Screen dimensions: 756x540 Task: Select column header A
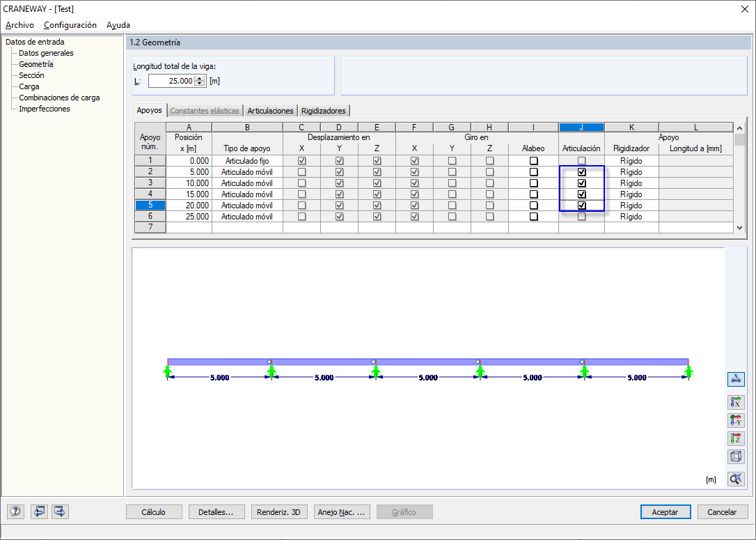(x=189, y=128)
